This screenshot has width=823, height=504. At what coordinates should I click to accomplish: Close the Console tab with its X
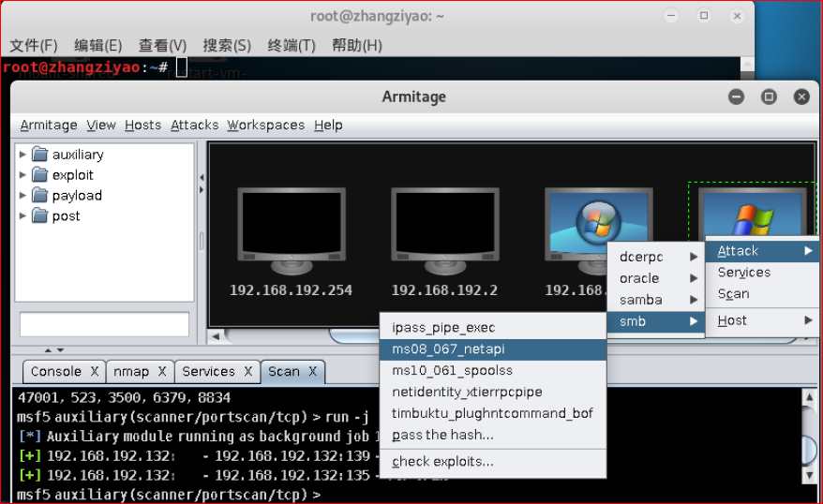click(x=95, y=371)
